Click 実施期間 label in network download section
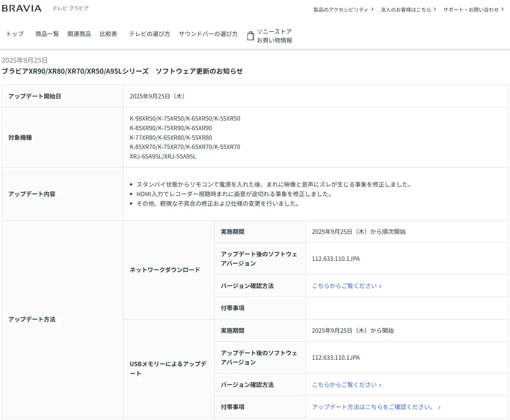This screenshot has width=510, height=420. [232, 231]
